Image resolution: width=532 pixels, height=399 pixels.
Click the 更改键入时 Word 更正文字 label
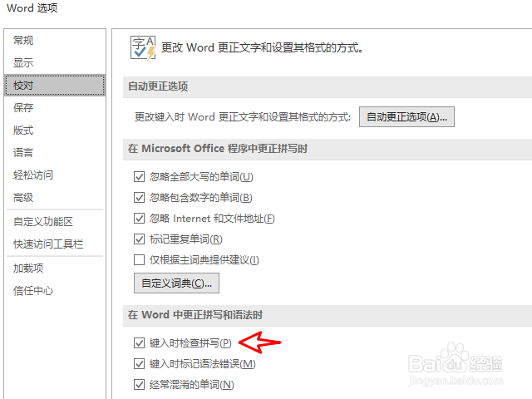(243, 117)
